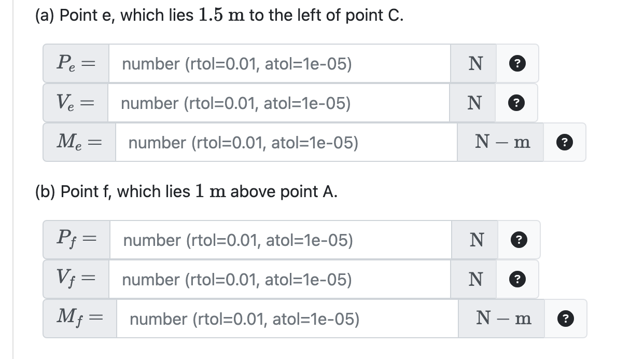The height and width of the screenshot is (359, 644).
Task: Focus the M_f number input field
Action: [x=287, y=319]
